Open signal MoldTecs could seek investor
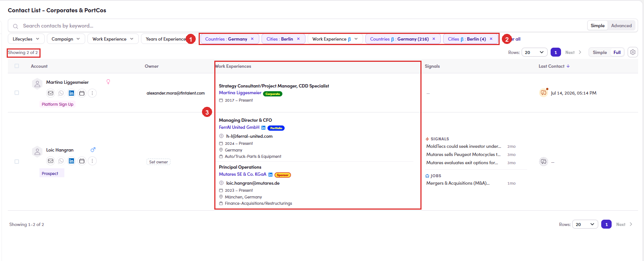 (x=464, y=146)
